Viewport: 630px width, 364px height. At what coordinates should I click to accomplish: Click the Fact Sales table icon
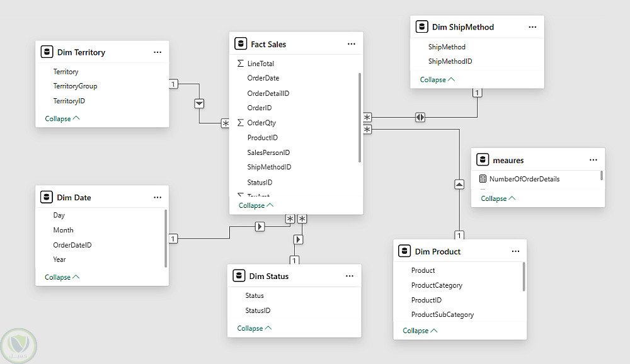(239, 44)
